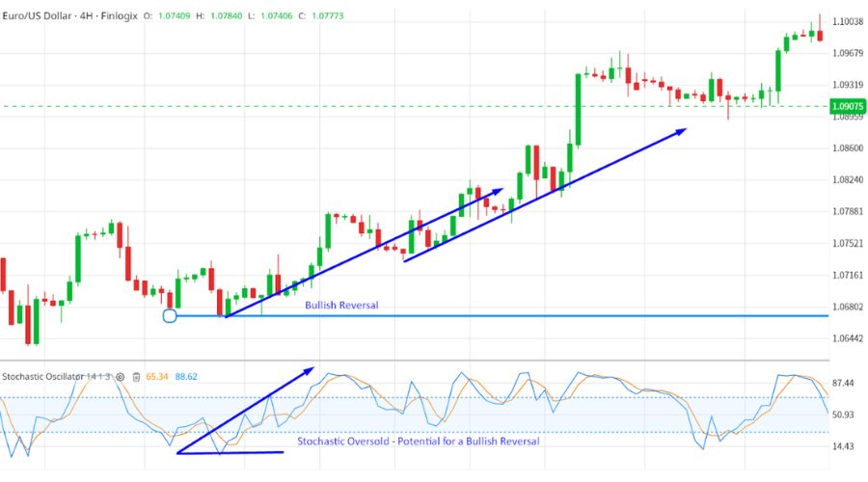Click the arrowhead of the short blue trend arrow
The width and height of the screenshot is (868, 482).
pos(499,191)
